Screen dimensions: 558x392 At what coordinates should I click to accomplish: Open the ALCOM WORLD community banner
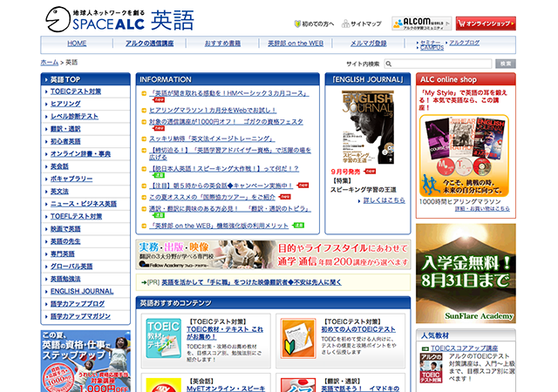pyautogui.click(x=422, y=24)
